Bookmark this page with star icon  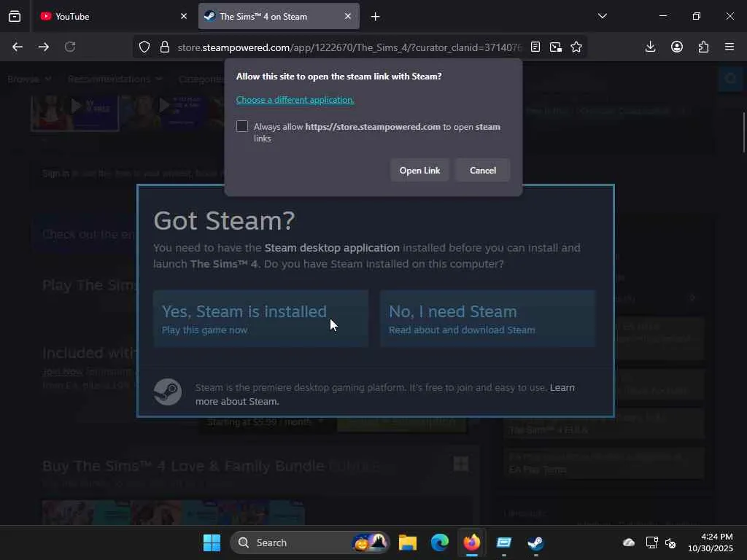pos(576,47)
